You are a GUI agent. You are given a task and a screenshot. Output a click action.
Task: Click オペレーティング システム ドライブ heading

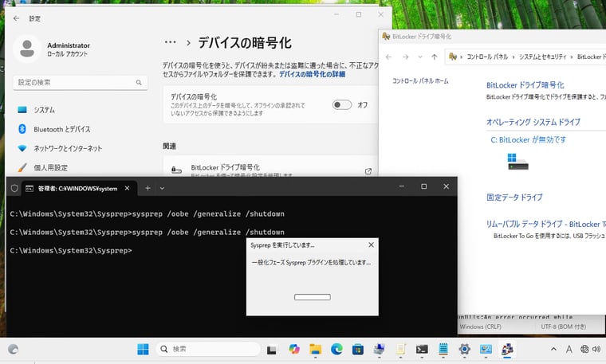pyautogui.click(x=533, y=122)
